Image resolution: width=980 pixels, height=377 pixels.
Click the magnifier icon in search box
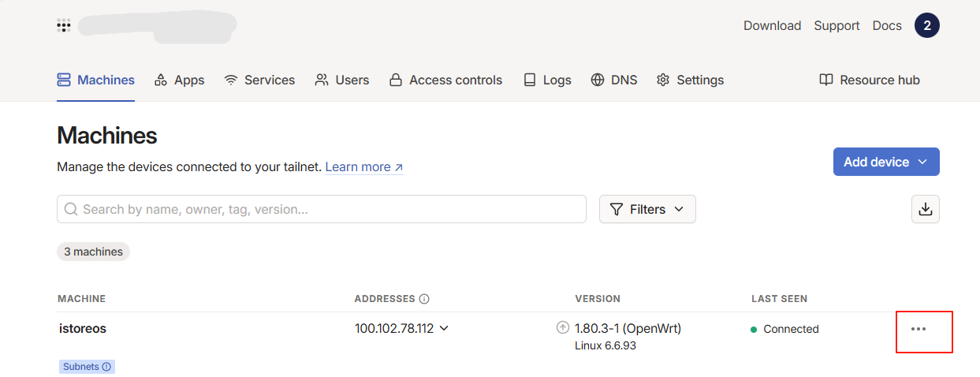coord(71,209)
